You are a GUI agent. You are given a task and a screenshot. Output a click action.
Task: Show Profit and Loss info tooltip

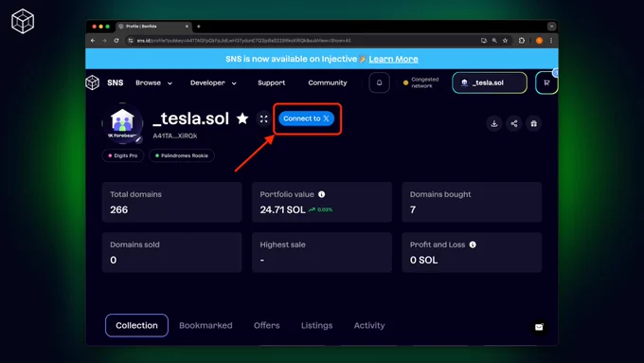[x=473, y=245]
